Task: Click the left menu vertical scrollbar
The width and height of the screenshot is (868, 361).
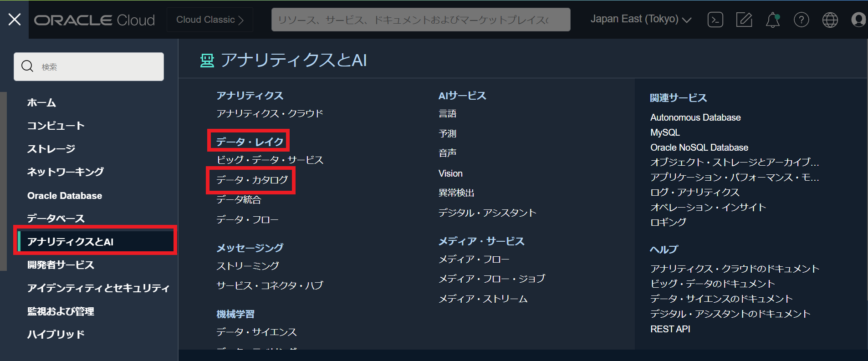Action: coord(3,182)
